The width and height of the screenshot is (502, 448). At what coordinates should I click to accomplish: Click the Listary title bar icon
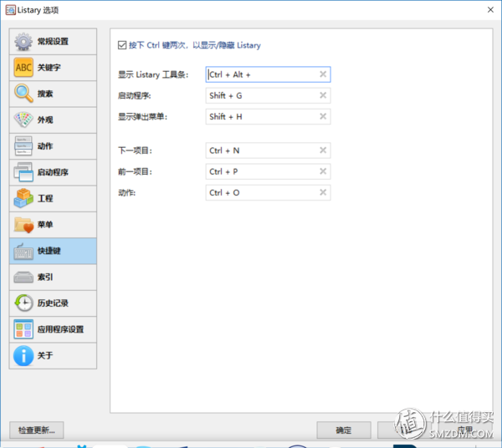(x=10, y=10)
